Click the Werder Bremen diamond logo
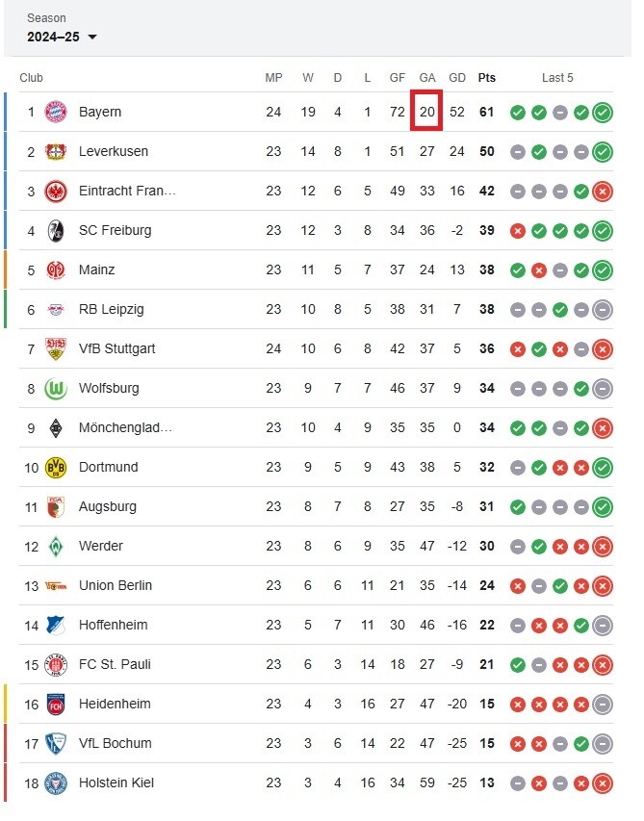 tap(56, 546)
